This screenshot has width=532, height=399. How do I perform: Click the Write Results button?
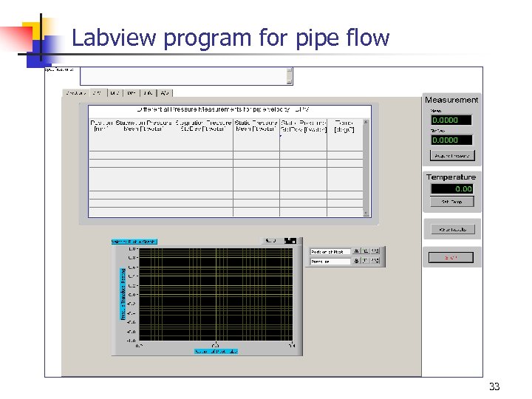[453, 230]
